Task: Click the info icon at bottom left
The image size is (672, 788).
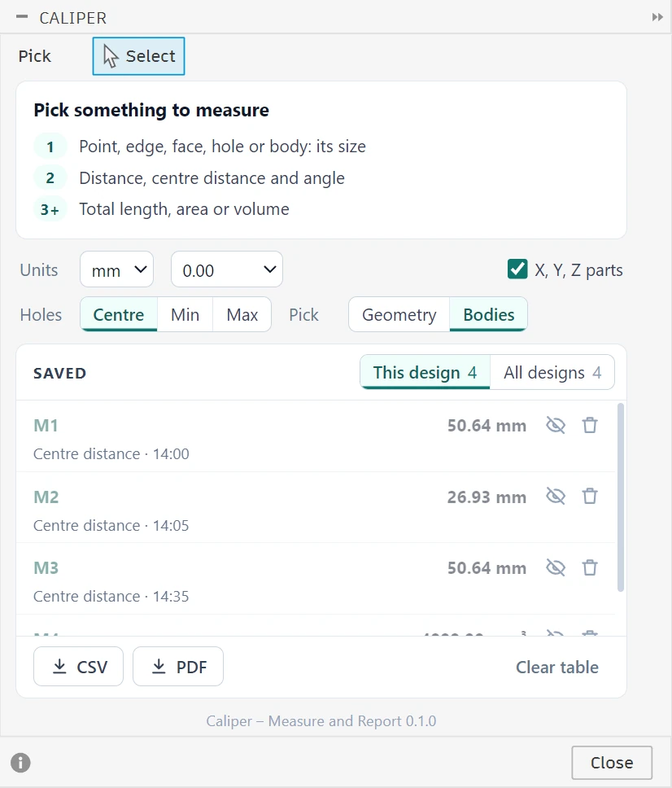Action: [20, 763]
